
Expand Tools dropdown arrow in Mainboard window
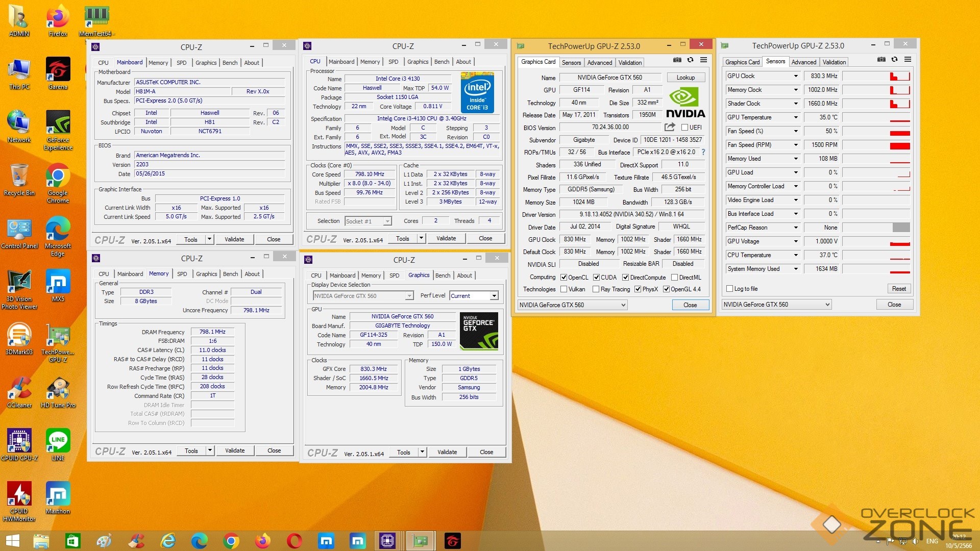pos(209,239)
